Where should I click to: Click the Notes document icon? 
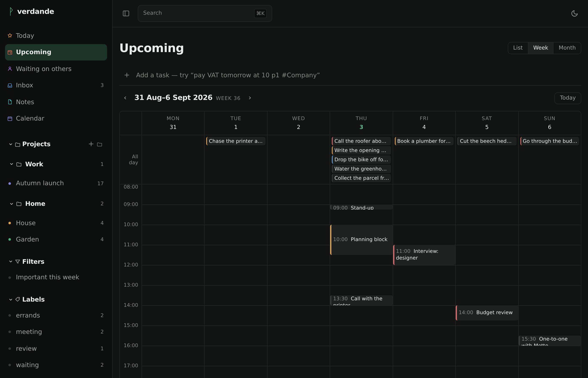pos(10,102)
